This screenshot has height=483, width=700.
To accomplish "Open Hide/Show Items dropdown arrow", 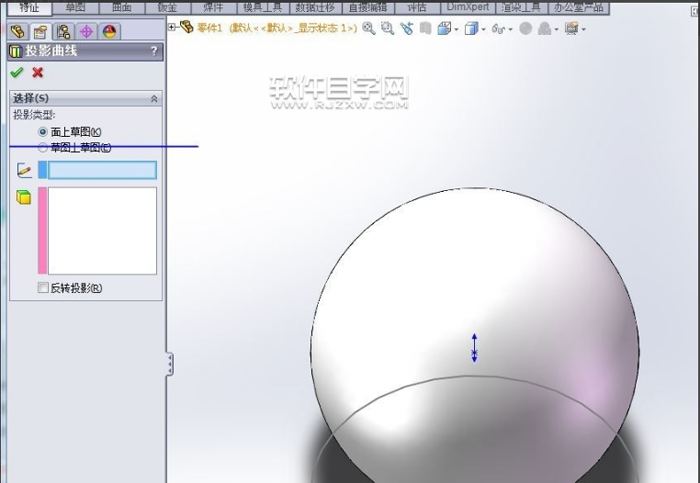I will [x=511, y=30].
